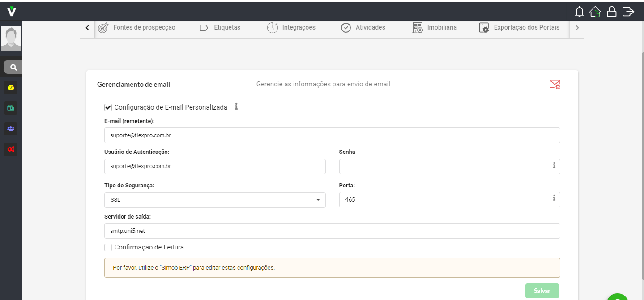Open the sidebar search
The height and width of the screenshot is (300, 644).
coord(13,67)
